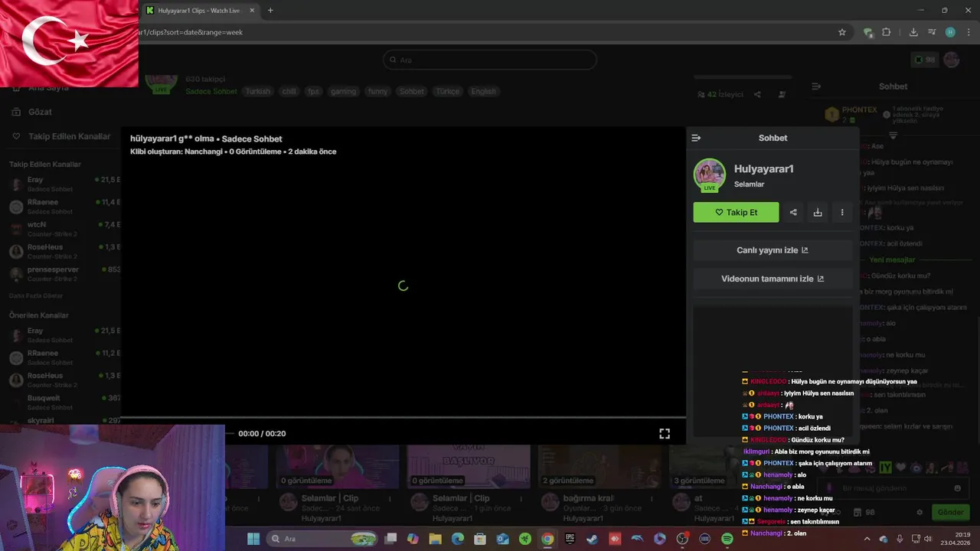This screenshot has width=980, height=551.
Task: Open Spotify from the taskbar
Action: (727, 539)
